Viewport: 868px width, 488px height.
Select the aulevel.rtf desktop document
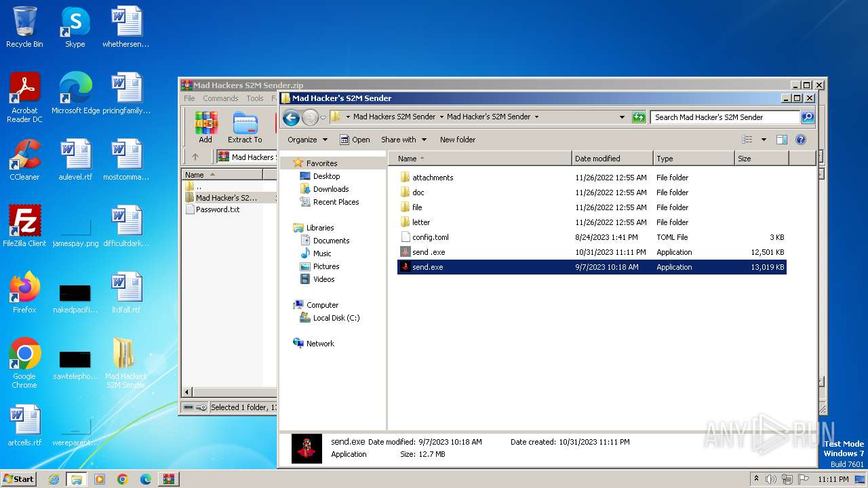coord(75,160)
